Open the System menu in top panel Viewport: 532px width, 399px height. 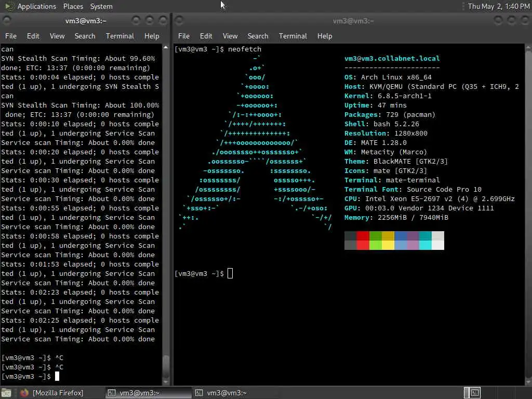(x=101, y=6)
